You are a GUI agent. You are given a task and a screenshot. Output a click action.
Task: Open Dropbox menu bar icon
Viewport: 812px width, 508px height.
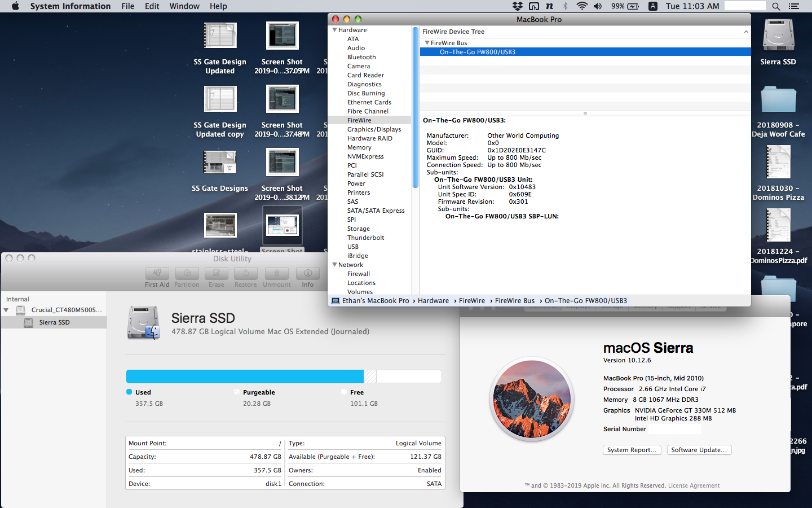[517, 6]
